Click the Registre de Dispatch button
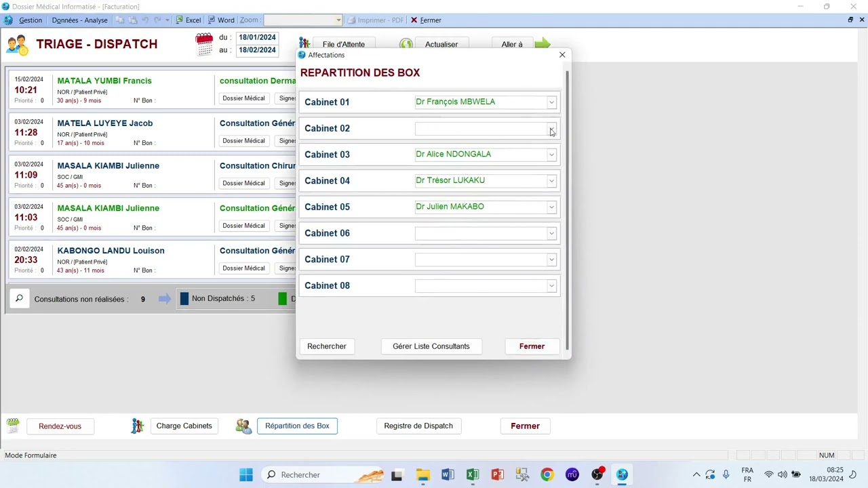 pos(418,426)
